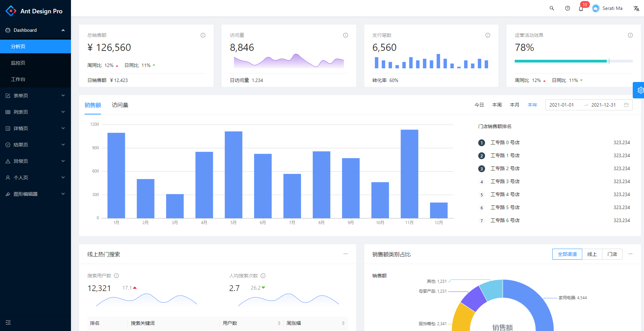Open the language switcher icon
644x331 pixels.
[x=636, y=9]
